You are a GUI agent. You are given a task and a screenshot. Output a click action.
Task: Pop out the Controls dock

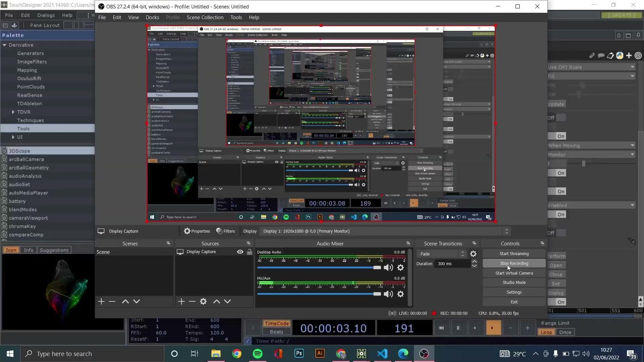(542, 243)
